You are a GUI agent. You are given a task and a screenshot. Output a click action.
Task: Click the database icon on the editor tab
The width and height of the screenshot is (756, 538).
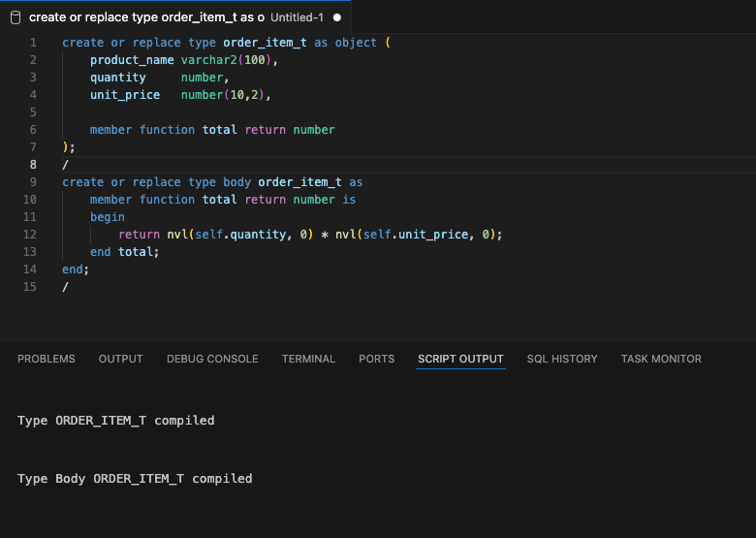tap(16, 17)
